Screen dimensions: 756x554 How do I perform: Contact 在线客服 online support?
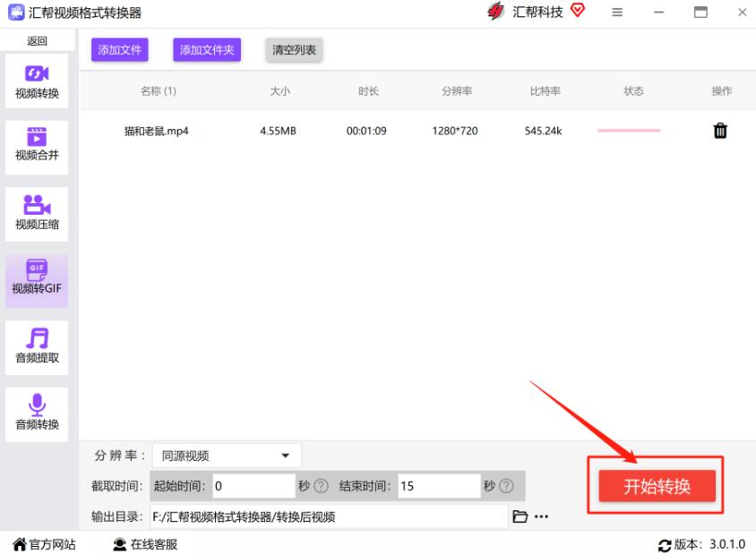tap(145, 544)
